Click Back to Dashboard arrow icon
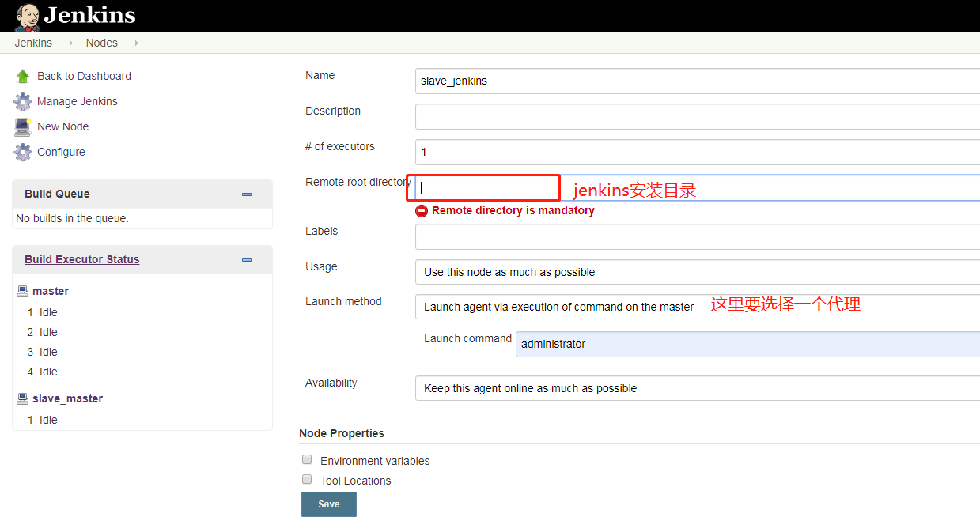This screenshot has width=980, height=532. pos(23,75)
